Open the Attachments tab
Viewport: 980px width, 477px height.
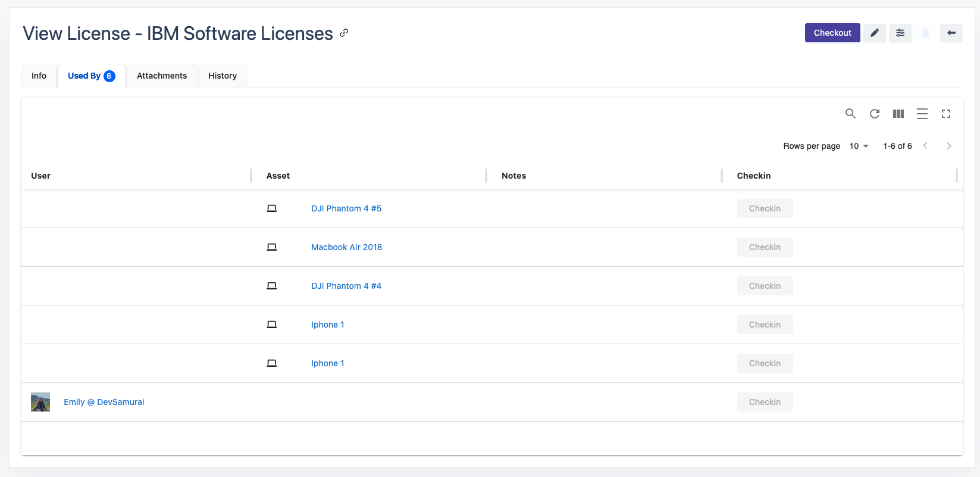[x=162, y=76]
